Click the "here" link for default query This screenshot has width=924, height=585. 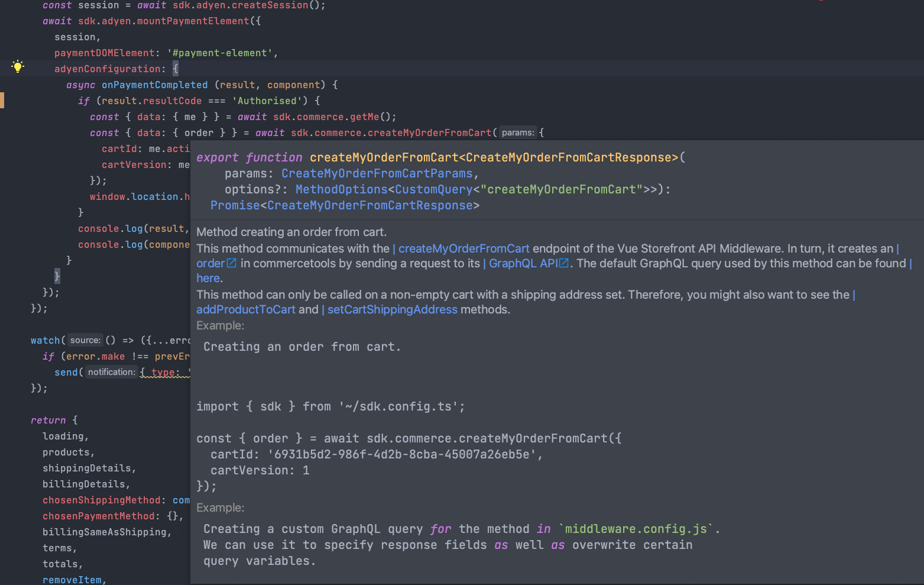[208, 279]
